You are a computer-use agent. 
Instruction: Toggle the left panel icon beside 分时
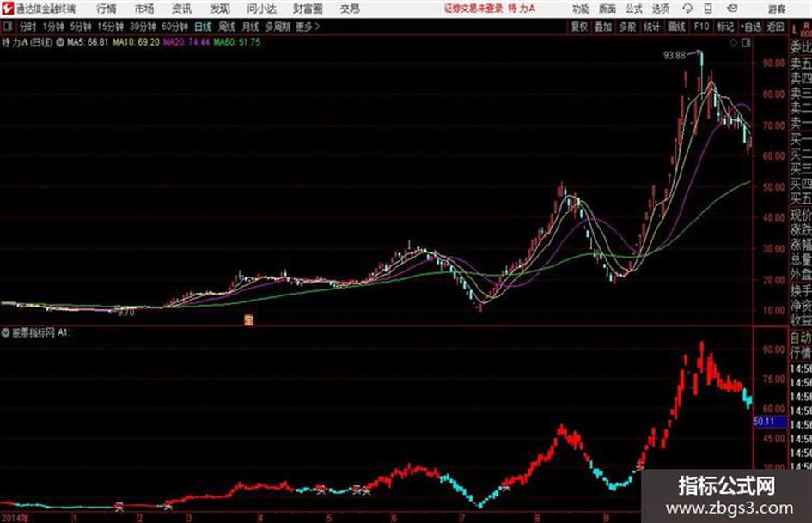8,27
